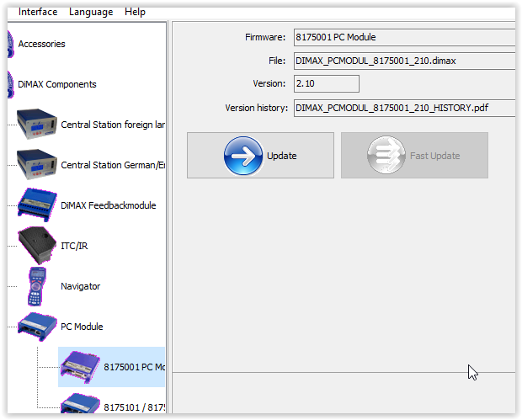Click the blue arrow Update icon
This screenshot has height=420, width=522.
tap(243, 156)
